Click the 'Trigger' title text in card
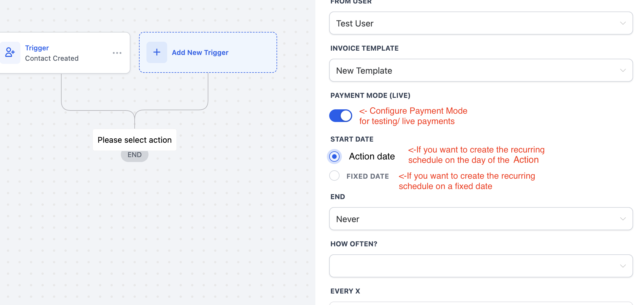 coord(37,48)
